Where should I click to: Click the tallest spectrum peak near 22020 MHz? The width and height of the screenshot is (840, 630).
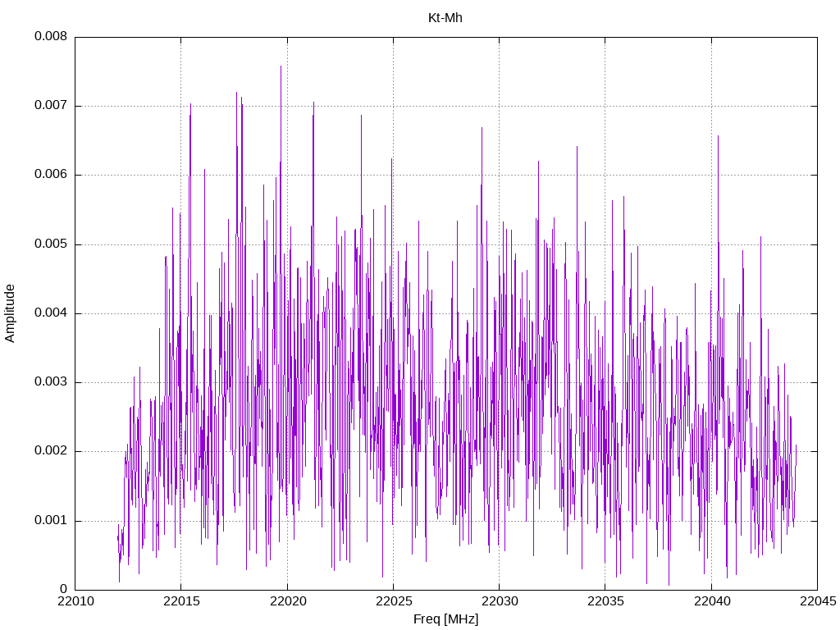(x=281, y=67)
